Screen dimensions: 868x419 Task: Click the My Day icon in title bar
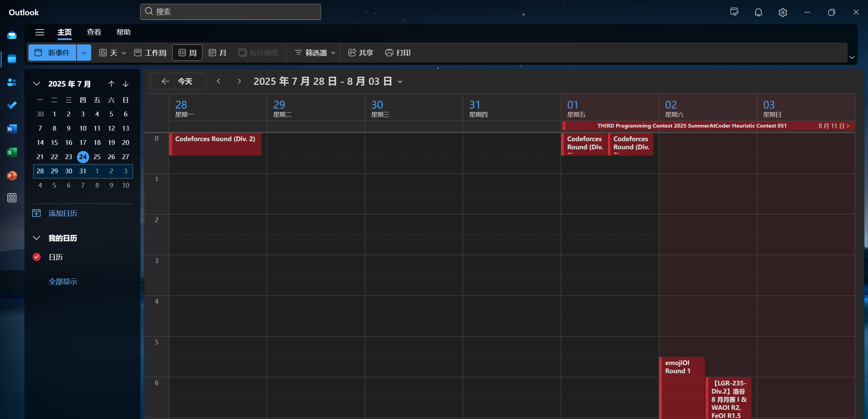[734, 13]
